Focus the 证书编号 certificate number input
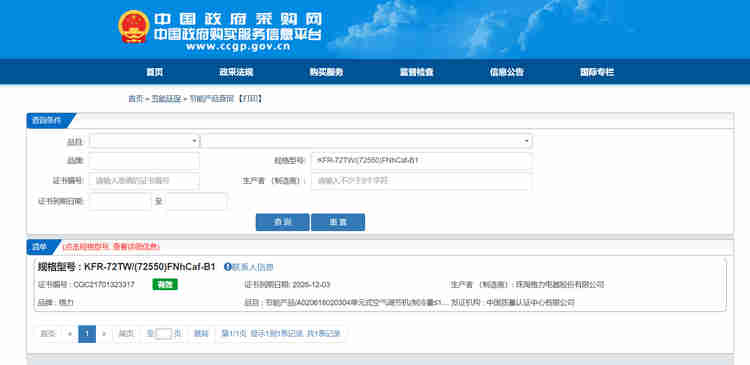This screenshot has height=365, width=750. click(x=144, y=181)
